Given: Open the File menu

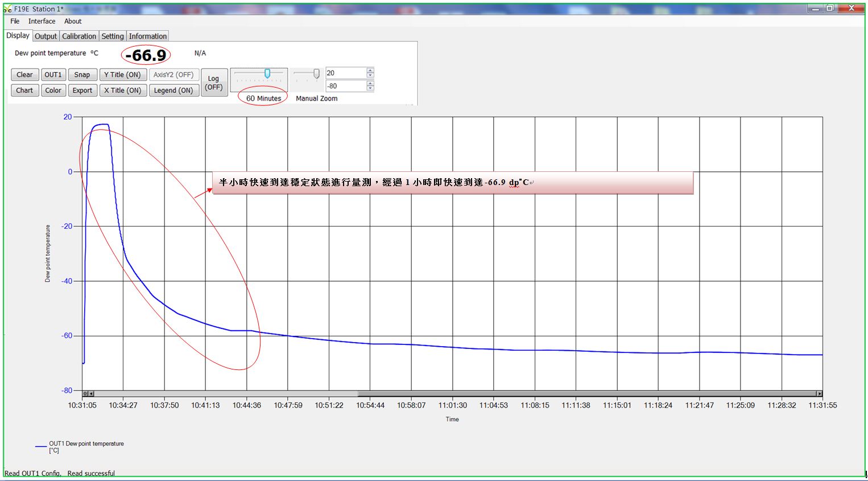Looking at the screenshot, I should [x=15, y=21].
